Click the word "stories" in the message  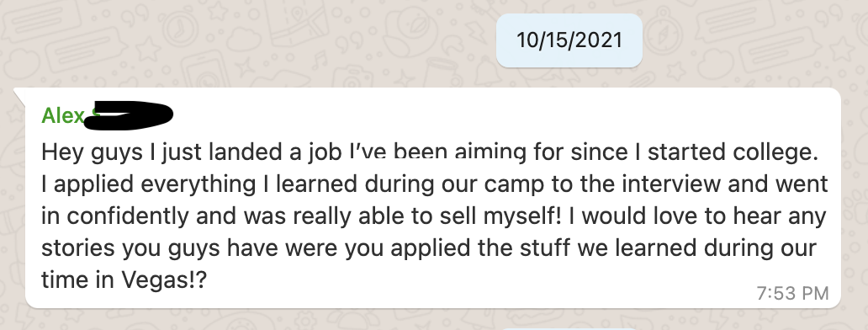click(x=78, y=248)
